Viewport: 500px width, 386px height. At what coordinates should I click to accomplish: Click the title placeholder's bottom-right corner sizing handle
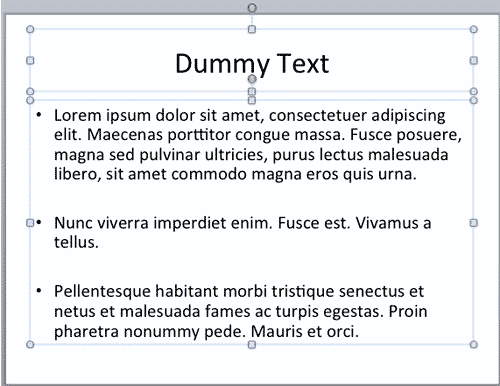click(474, 91)
